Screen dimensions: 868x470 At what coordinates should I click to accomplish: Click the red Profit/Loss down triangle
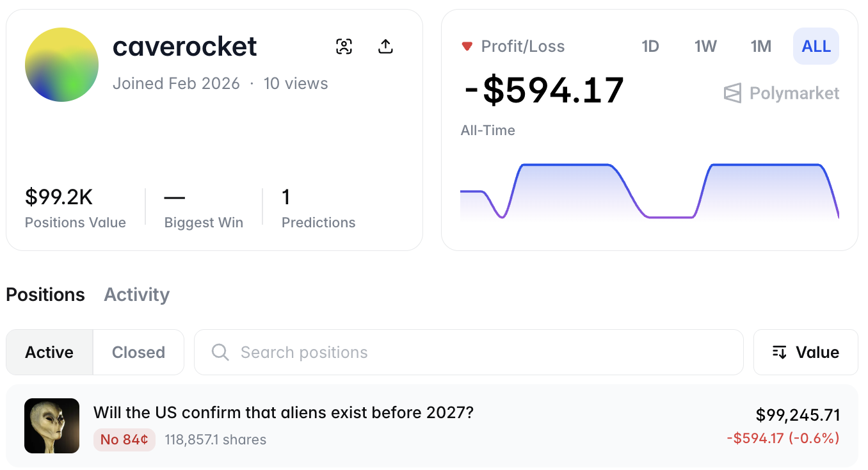coord(467,46)
